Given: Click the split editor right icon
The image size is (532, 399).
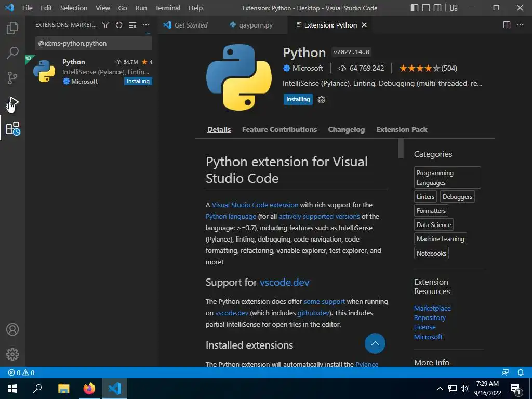Looking at the screenshot, I should [507, 25].
